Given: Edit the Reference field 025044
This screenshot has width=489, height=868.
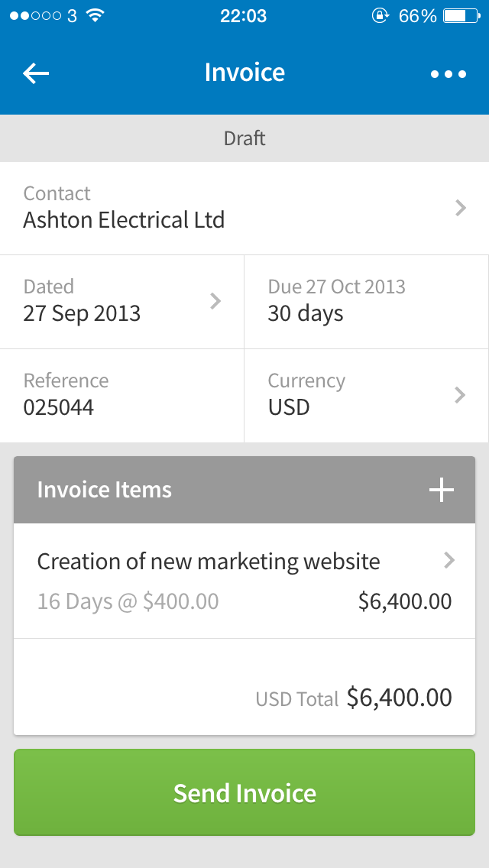Looking at the screenshot, I should coord(59,407).
